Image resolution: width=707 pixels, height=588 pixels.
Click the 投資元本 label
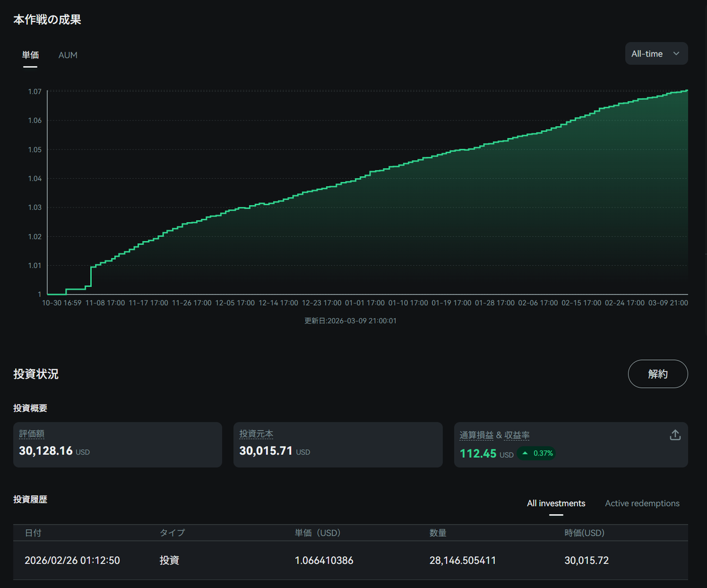256,434
